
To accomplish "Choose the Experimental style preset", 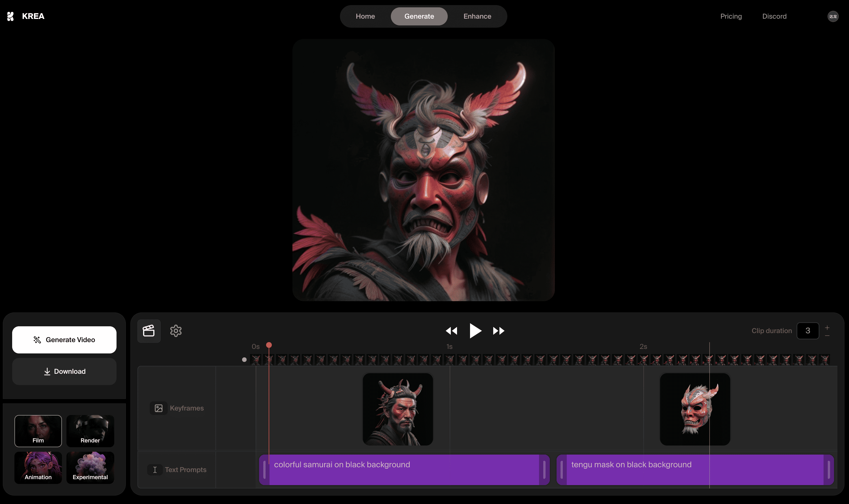I will coord(90,467).
